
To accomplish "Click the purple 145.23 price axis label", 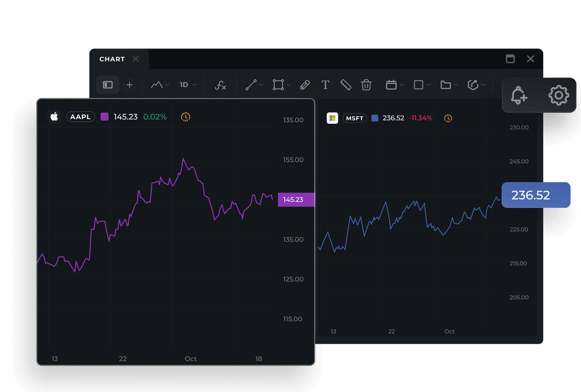I will tap(296, 199).
